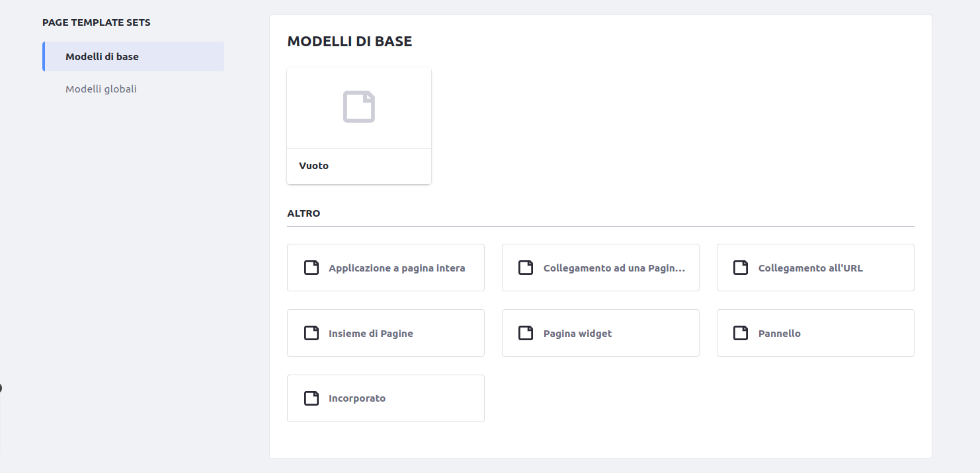980x473 pixels.
Task: Select the Pagina widget template
Action: (x=600, y=333)
